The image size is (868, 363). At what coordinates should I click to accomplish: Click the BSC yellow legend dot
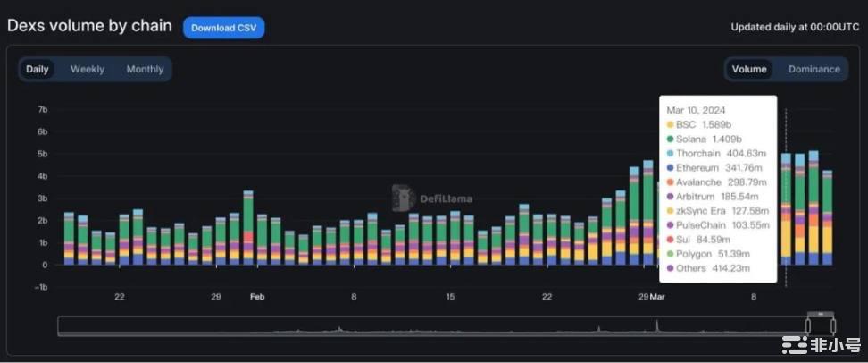(x=671, y=124)
